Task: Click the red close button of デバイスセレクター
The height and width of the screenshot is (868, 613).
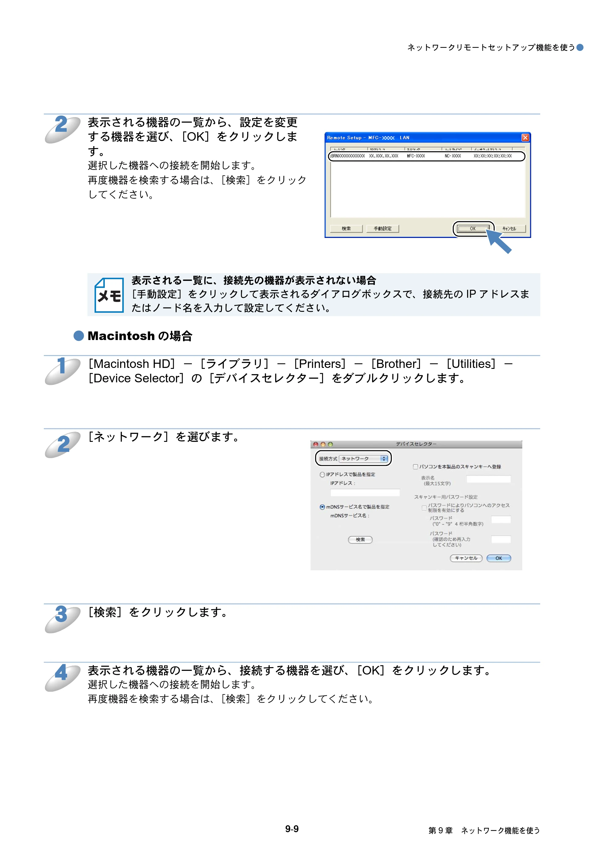Action: pos(316,444)
